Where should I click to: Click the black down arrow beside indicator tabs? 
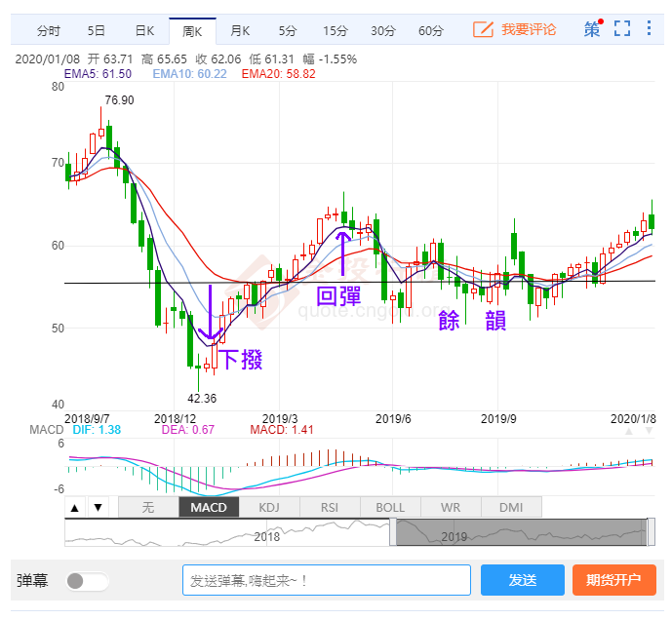[x=98, y=507]
